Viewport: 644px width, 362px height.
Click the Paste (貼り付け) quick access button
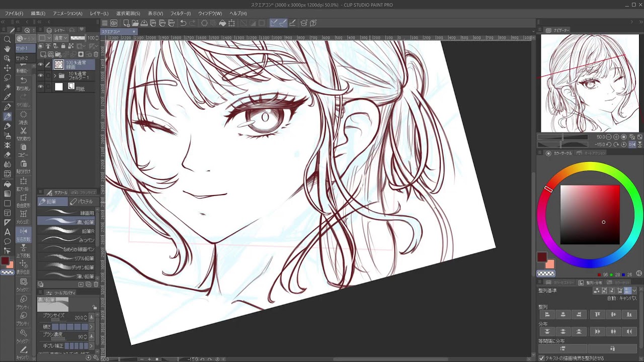[23, 166]
